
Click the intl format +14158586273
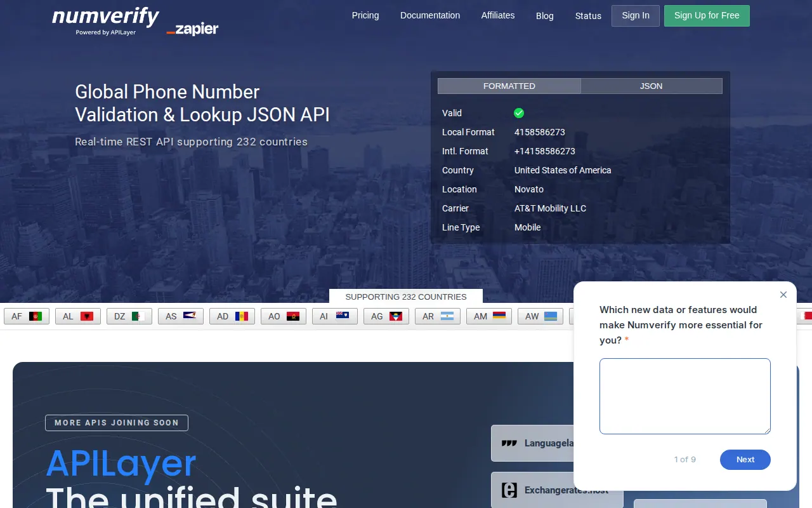[545, 151]
